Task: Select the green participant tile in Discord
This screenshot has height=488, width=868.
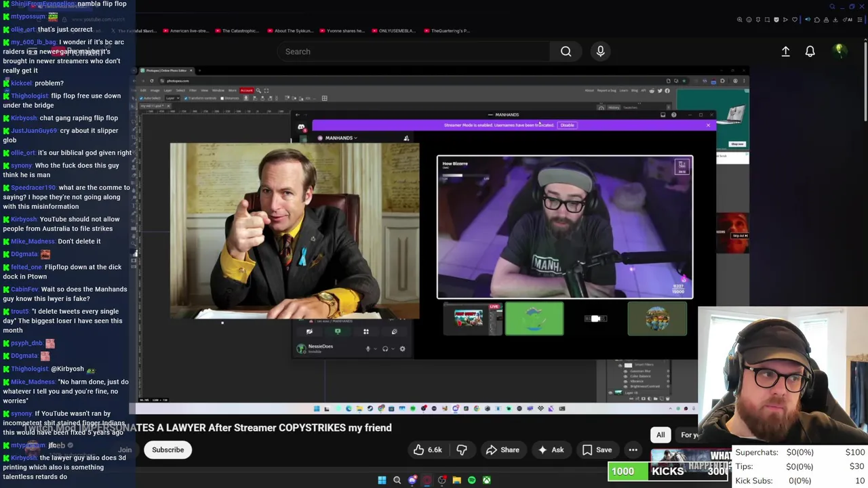Action: pos(534,319)
